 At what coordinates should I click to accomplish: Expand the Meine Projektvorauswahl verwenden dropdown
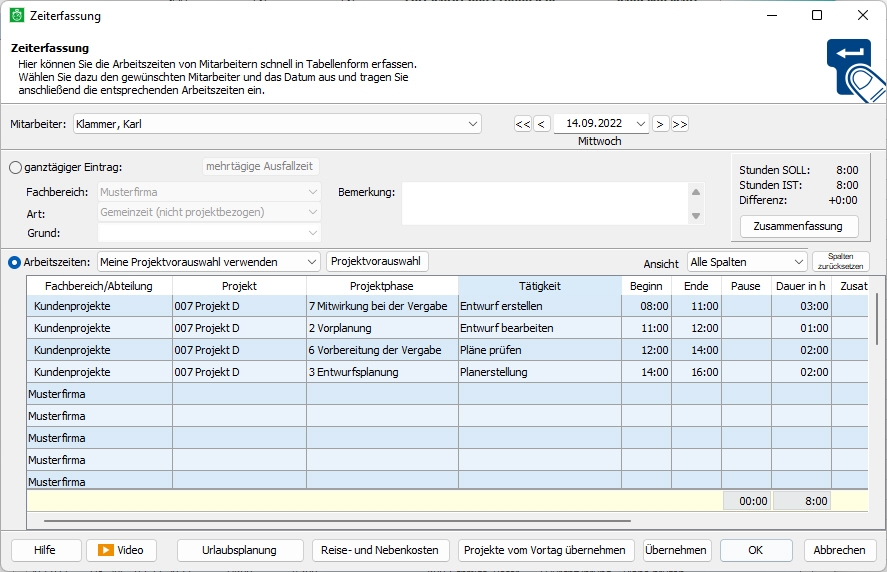[x=311, y=262]
